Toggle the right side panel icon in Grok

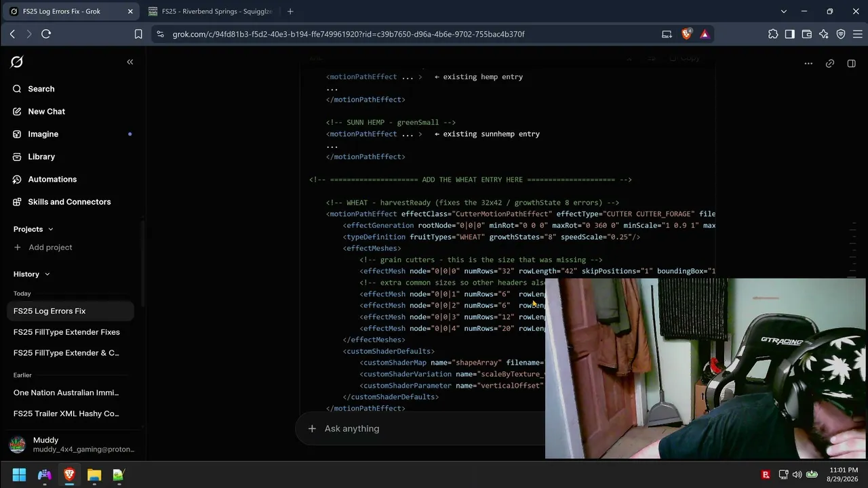[x=852, y=63]
